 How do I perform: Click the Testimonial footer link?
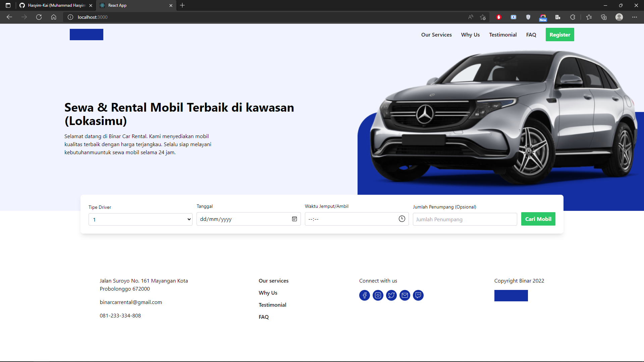point(272,305)
